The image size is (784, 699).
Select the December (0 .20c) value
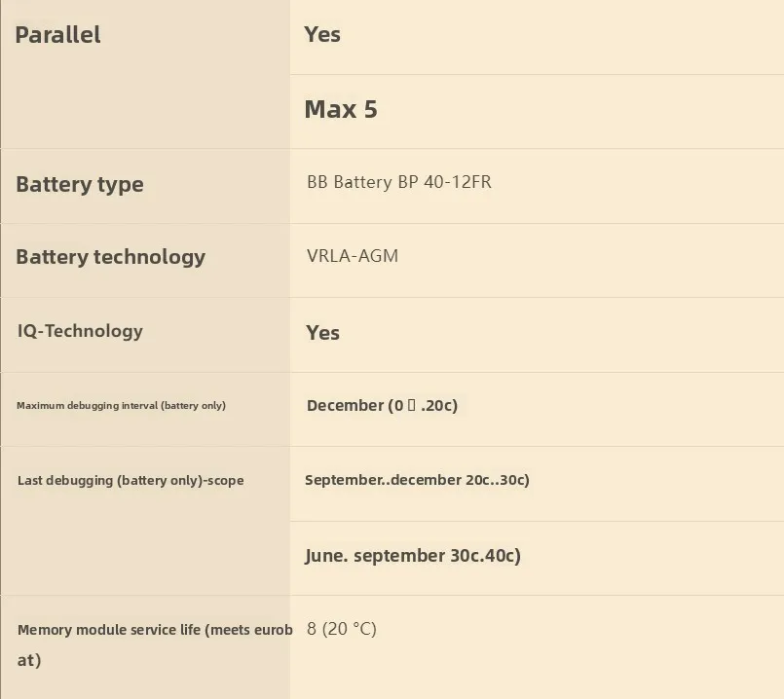tap(381, 405)
